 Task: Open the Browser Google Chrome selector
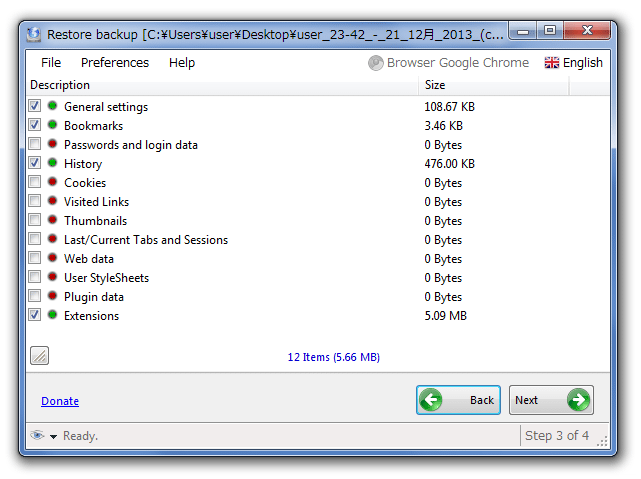click(x=448, y=63)
